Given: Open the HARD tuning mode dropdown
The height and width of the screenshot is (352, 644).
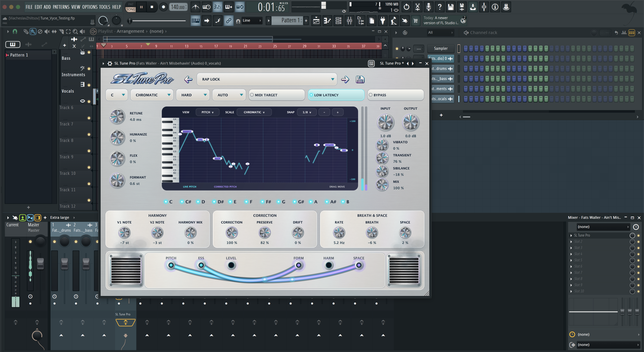Looking at the screenshot, I should coord(193,95).
